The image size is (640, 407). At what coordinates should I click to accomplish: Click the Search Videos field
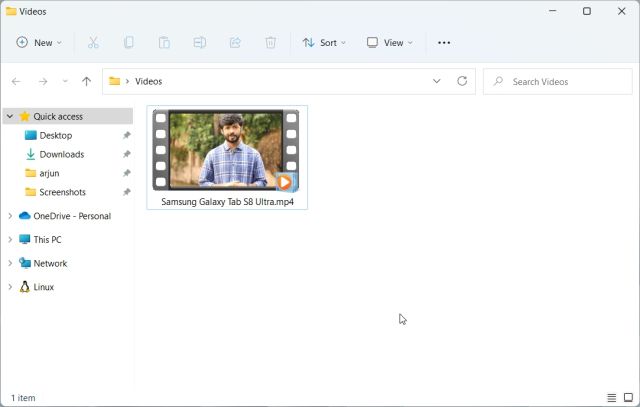coord(560,81)
